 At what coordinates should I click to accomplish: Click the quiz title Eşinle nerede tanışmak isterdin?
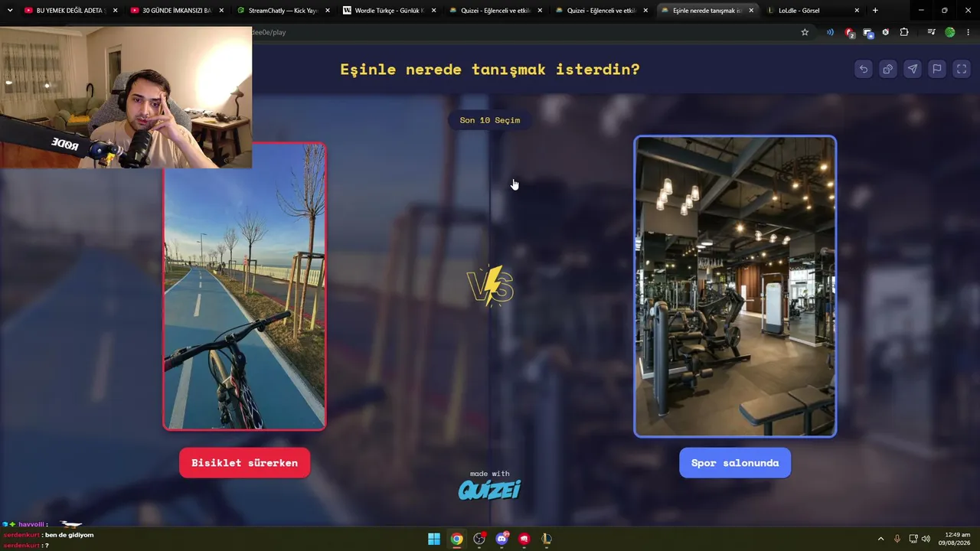coord(490,70)
